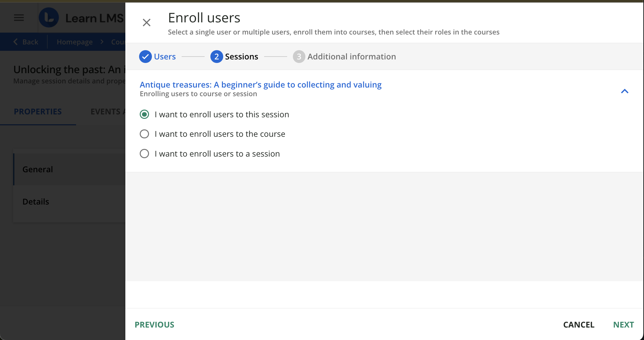Select enroll users to the course
Image resolution: width=644 pixels, height=340 pixels.
coord(145,134)
